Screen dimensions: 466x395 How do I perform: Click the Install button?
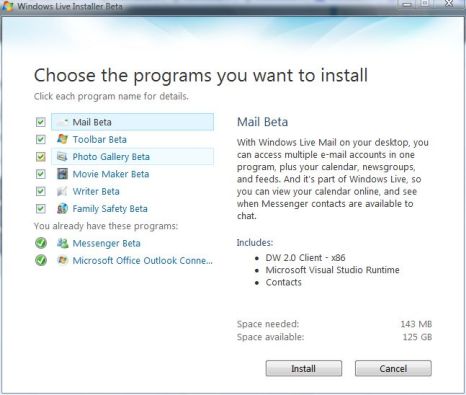[x=304, y=368]
